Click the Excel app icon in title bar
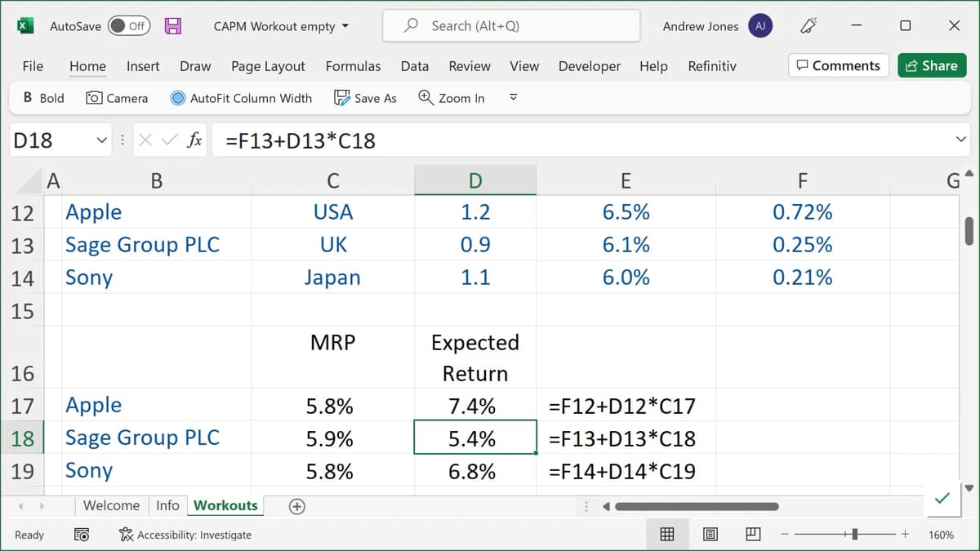The width and height of the screenshot is (980, 551). tap(25, 26)
